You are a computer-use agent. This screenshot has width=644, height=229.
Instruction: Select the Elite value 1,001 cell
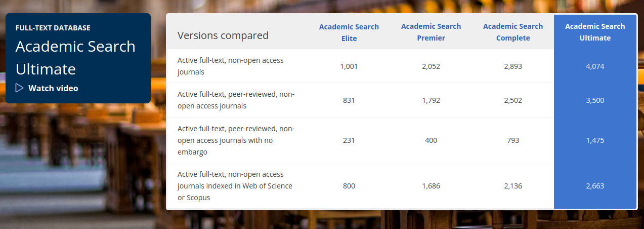[349, 66]
